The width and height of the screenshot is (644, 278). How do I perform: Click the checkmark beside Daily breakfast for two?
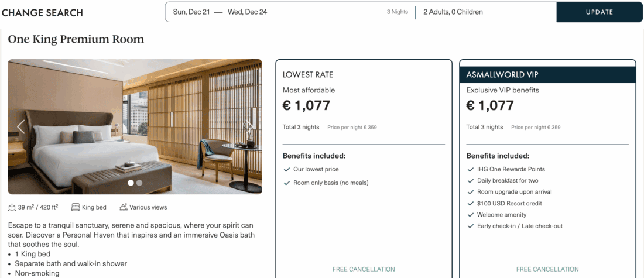471,180
